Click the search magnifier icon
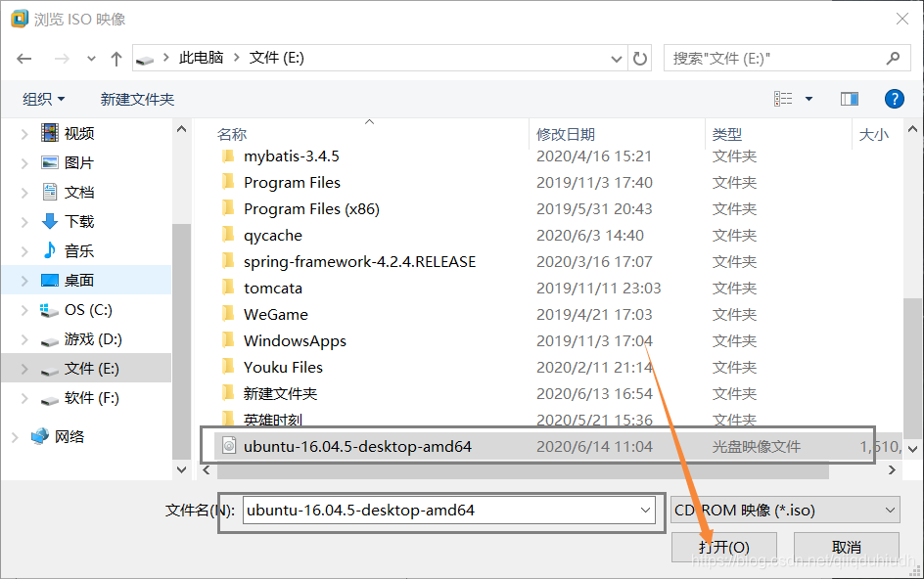 tap(893, 58)
